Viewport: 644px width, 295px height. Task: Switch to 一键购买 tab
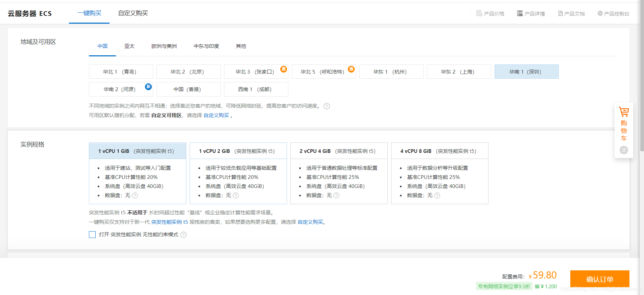pyautogui.click(x=89, y=13)
